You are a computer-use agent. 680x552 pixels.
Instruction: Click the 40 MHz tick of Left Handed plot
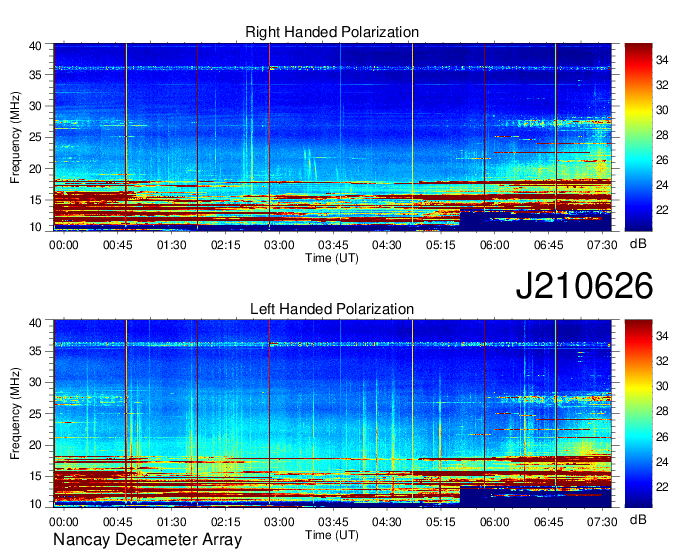tap(36, 323)
